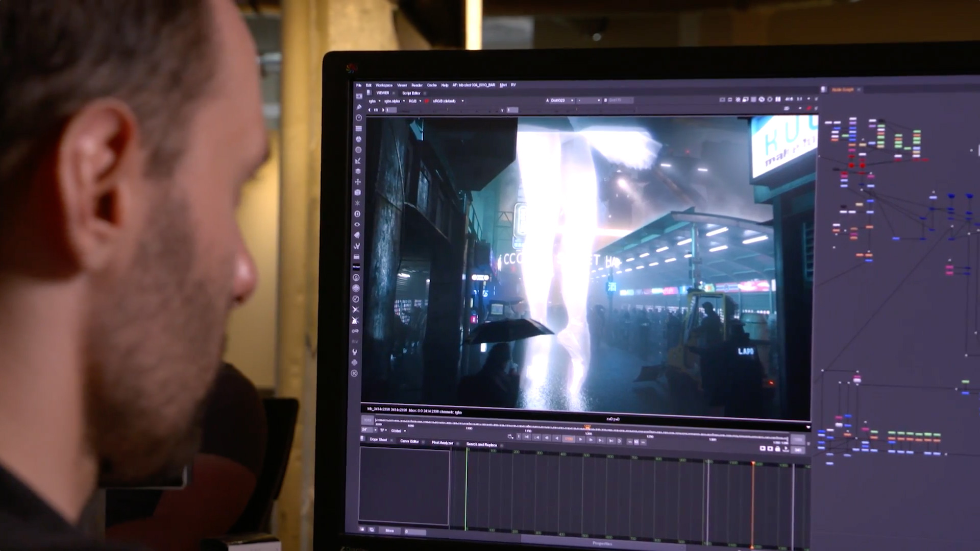The width and height of the screenshot is (980, 551).
Task: Open the Keyer nodes toolbar menu
Action: point(358,160)
